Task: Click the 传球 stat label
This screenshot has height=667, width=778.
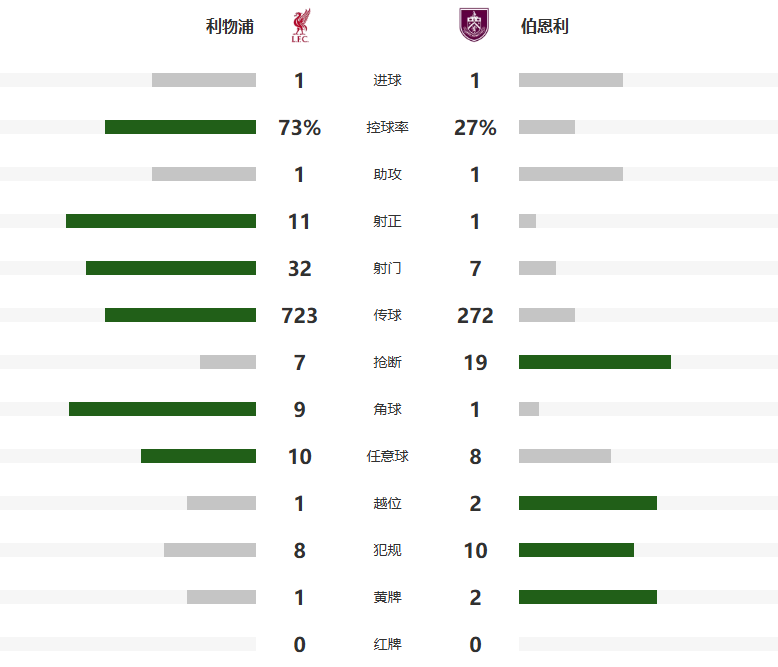Action: pos(387,316)
